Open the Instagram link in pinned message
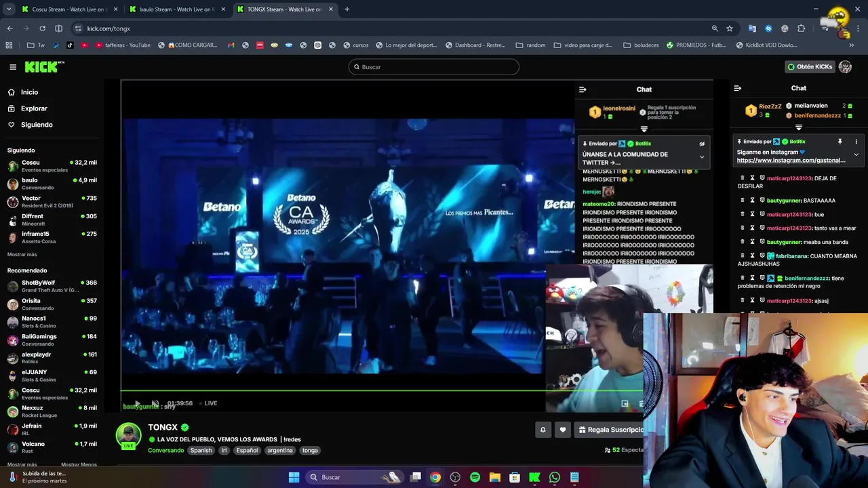Viewport: 868px width, 488px height. pos(791,161)
